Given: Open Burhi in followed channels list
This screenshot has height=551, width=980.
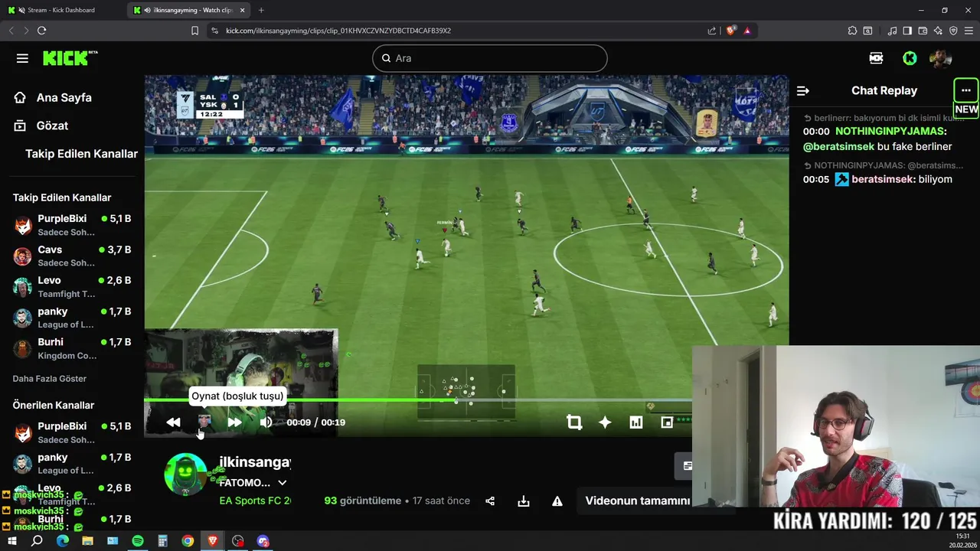Looking at the screenshot, I should point(73,348).
